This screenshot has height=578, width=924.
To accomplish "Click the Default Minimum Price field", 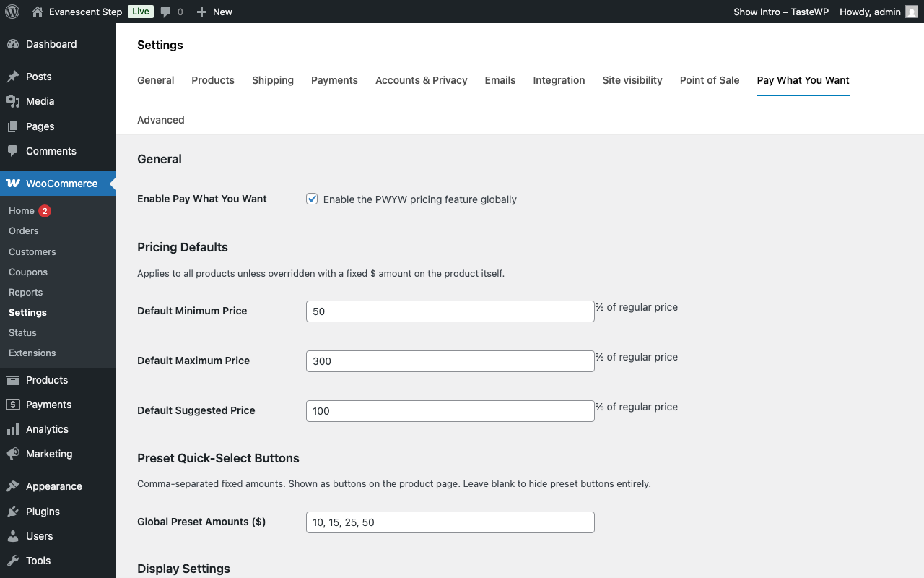I will 450,311.
